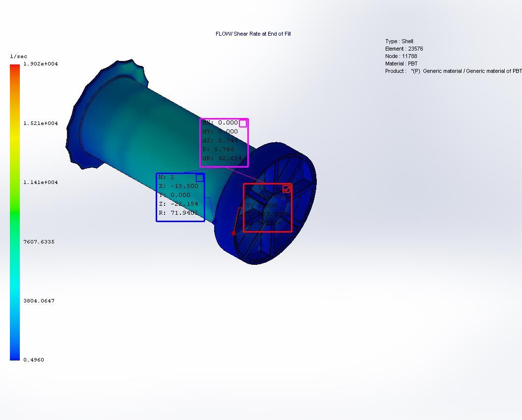Screen dimensions: 522x420
Task: Click the 'N: 2' label in blue box
Action: (x=167, y=177)
